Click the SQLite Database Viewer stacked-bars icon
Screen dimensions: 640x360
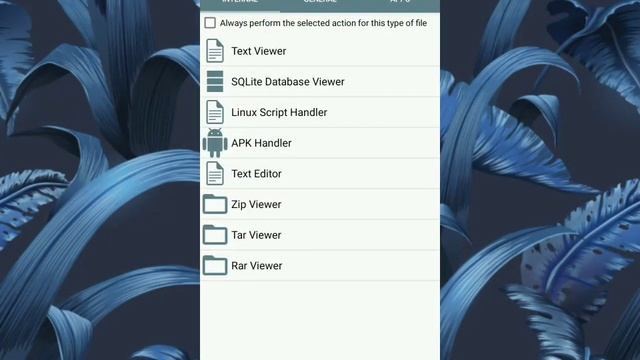(x=215, y=81)
